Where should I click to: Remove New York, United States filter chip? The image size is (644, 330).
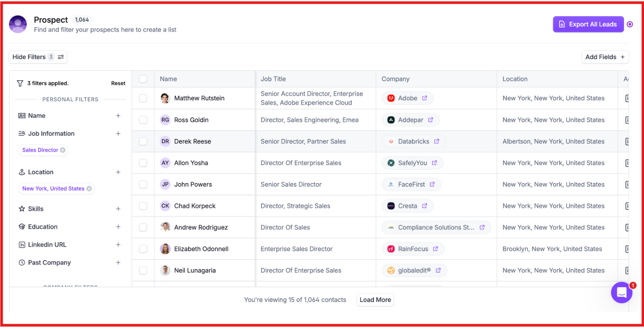click(x=89, y=188)
